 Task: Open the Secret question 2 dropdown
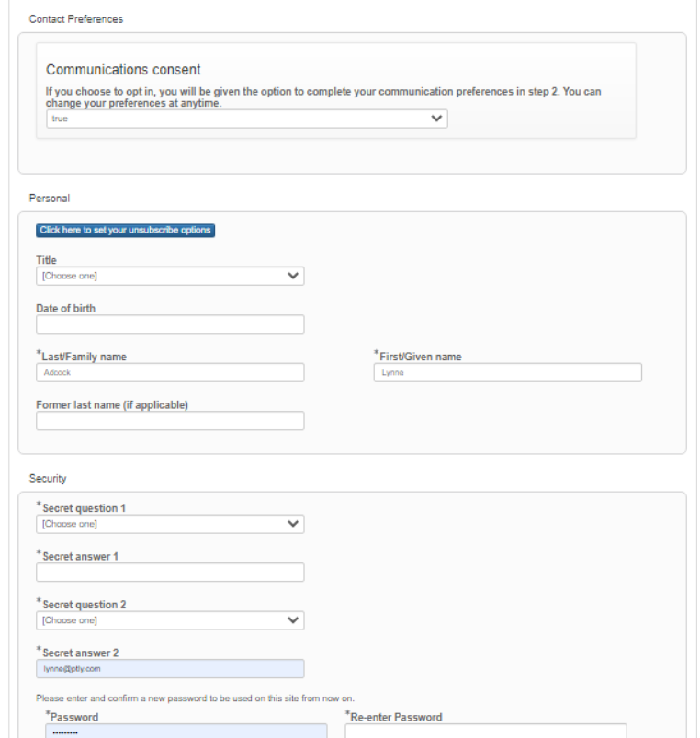[x=170, y=620]
